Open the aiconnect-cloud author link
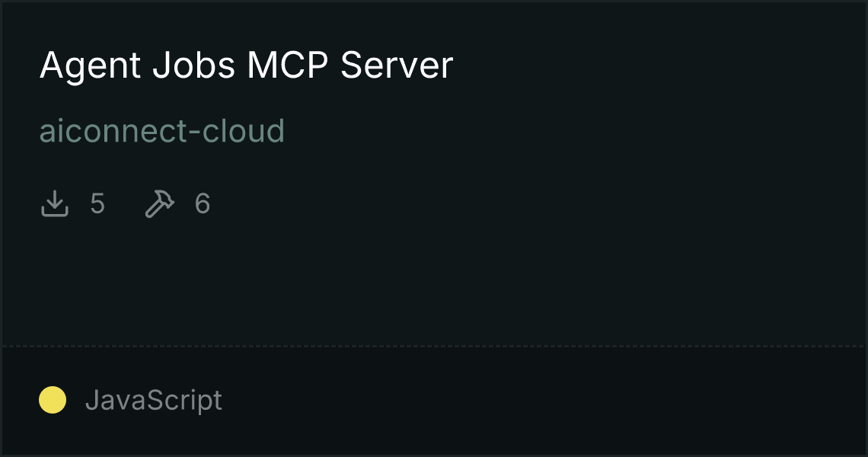Screen dimensions: 868x457 pyautogui.click(x=161, y=131)
